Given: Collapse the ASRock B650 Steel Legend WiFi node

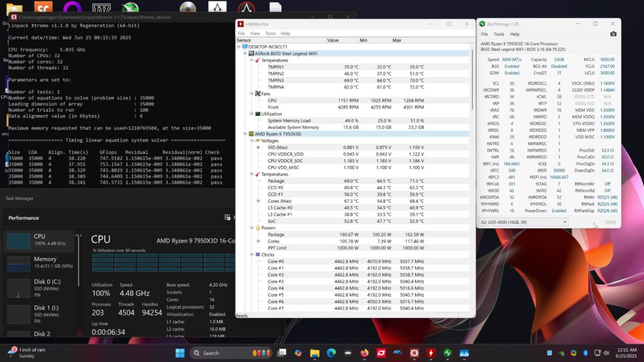Looking at the screenshot, I should [245, 53].
